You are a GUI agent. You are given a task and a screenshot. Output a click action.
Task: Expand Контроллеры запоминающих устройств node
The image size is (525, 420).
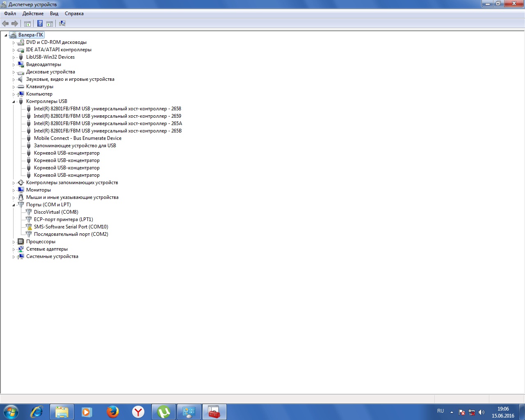(x=14, y=183)
